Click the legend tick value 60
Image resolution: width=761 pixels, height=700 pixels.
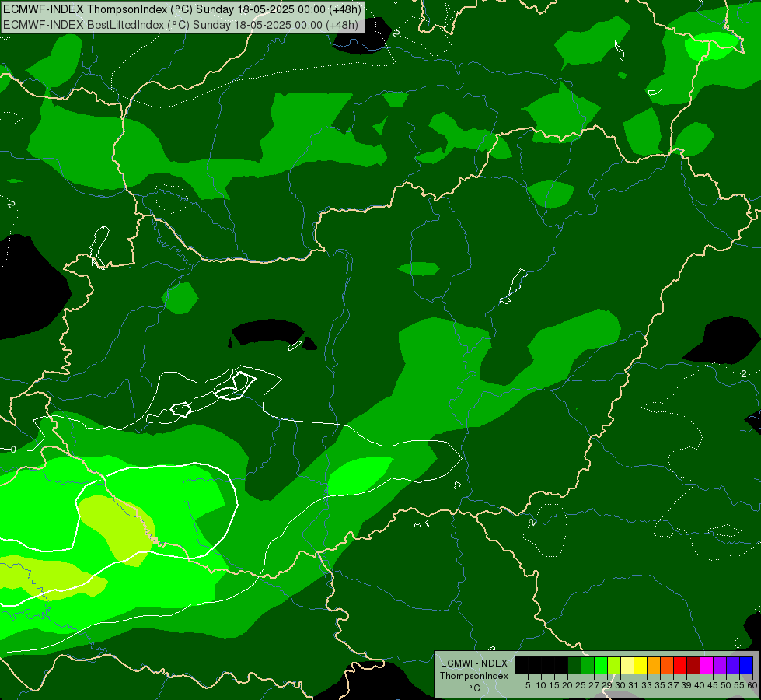(752, 685)
